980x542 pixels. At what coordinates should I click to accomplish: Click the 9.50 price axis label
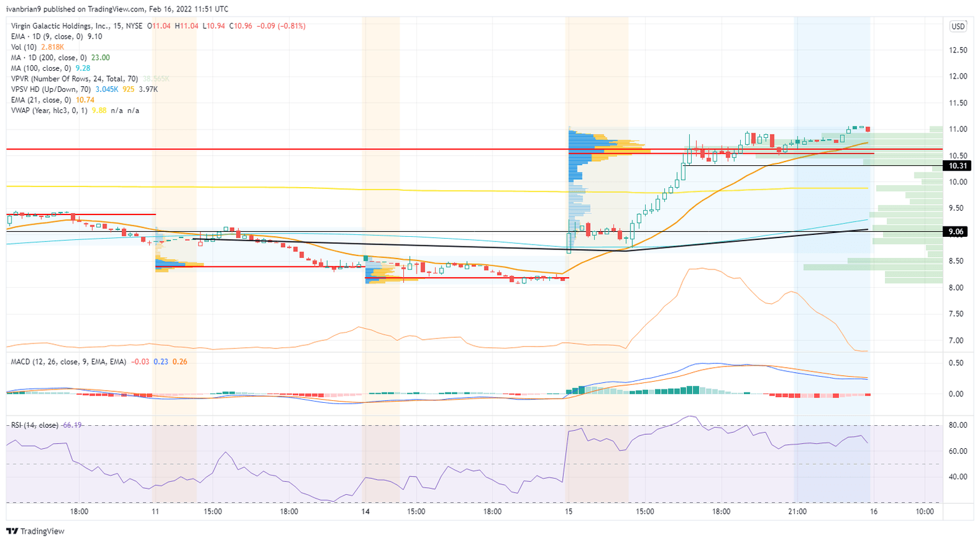coord(955,208)
